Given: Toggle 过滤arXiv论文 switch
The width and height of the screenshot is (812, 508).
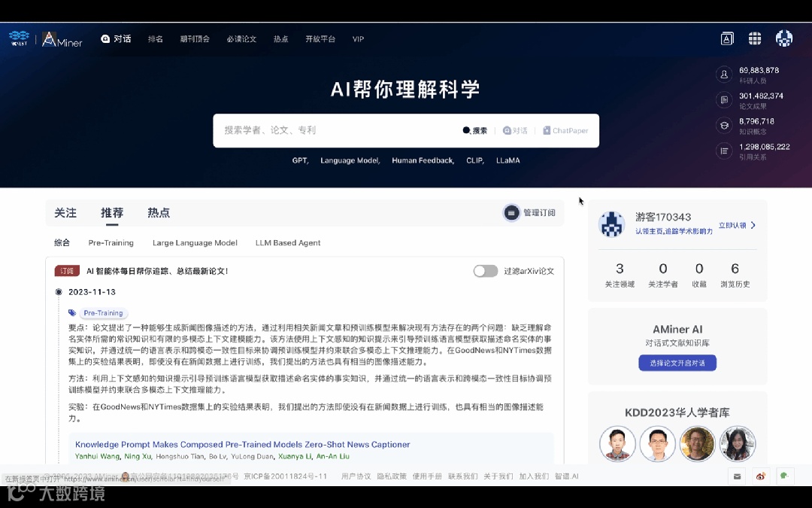Looking at the screenshot, I should click(485, 271).
